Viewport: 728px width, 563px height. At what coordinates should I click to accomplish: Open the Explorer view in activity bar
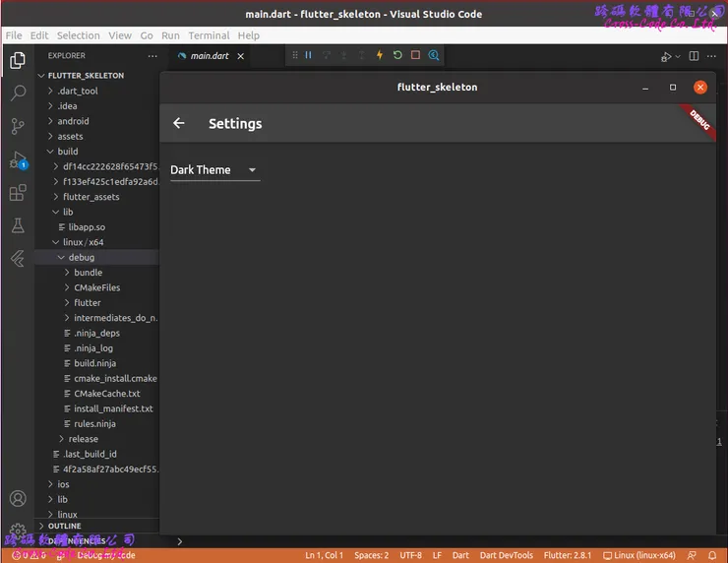pyautogui.click(x=18, y=60)
